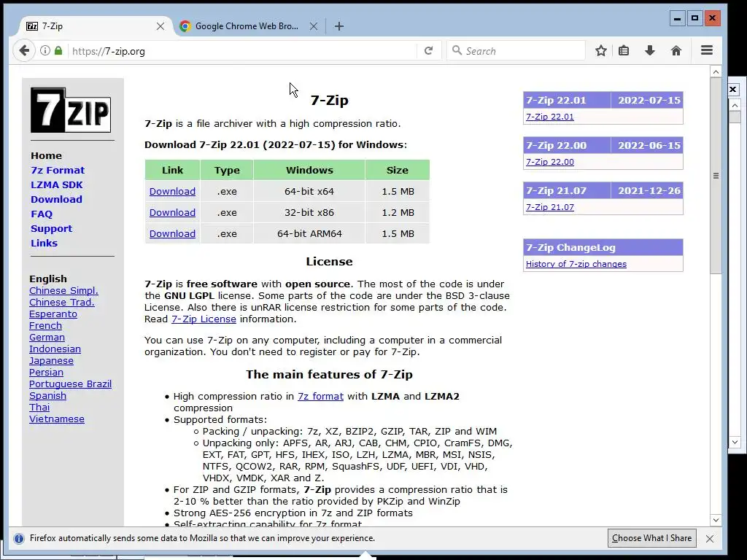Go back using the browser back arrow
The image size is (747, 560).
[24, 51]
